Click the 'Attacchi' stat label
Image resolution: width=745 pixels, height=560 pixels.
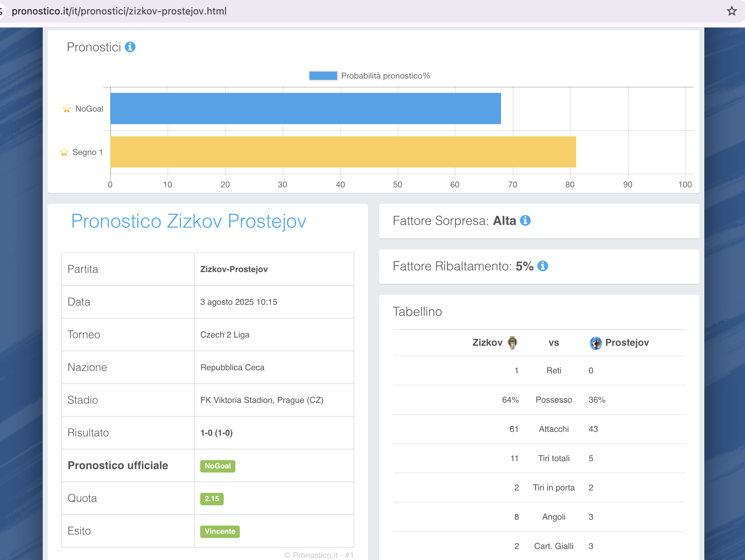[x=554, y=429]
